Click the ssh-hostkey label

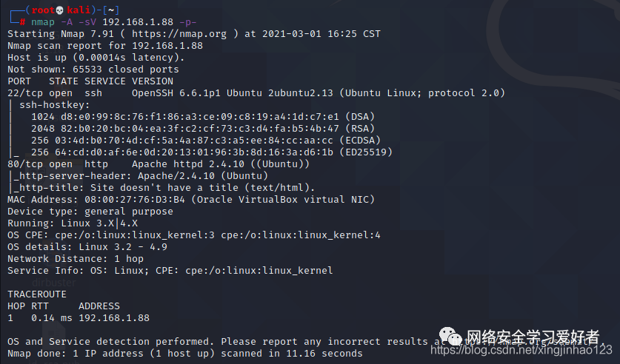click(x=55, y=105)
